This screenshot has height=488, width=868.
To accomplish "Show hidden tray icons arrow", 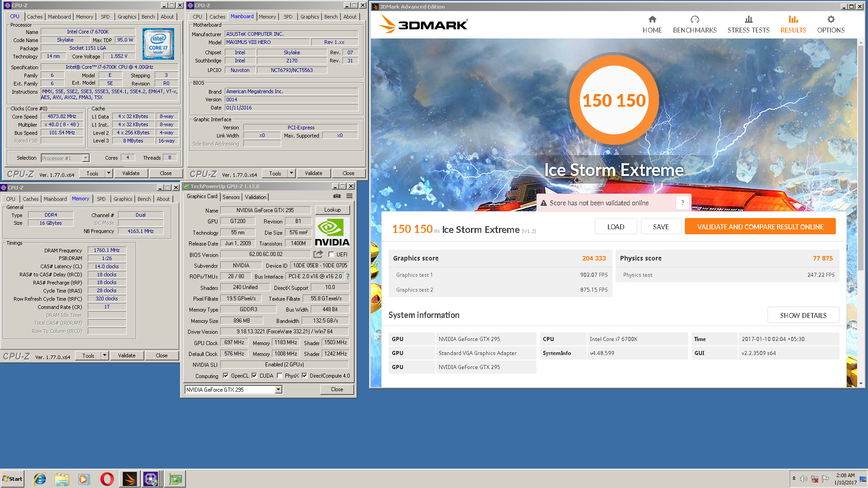I will (794, 479).
